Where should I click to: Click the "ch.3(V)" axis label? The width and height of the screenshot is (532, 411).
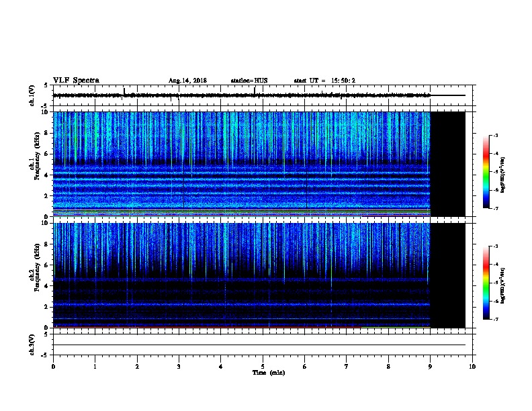[32, 345]
